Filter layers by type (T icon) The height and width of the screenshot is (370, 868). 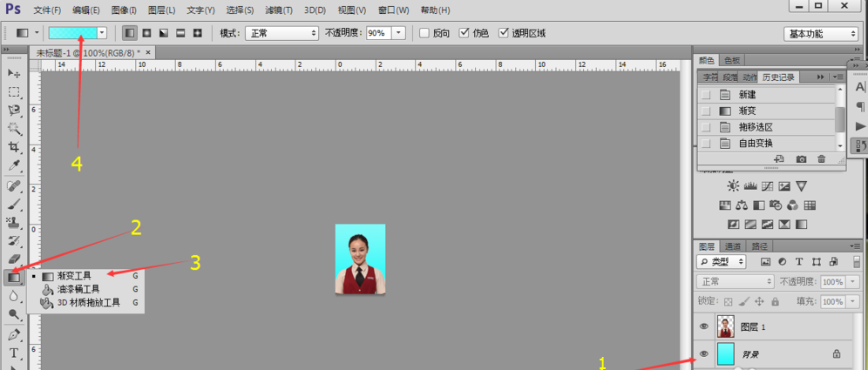tap(799, 261)
